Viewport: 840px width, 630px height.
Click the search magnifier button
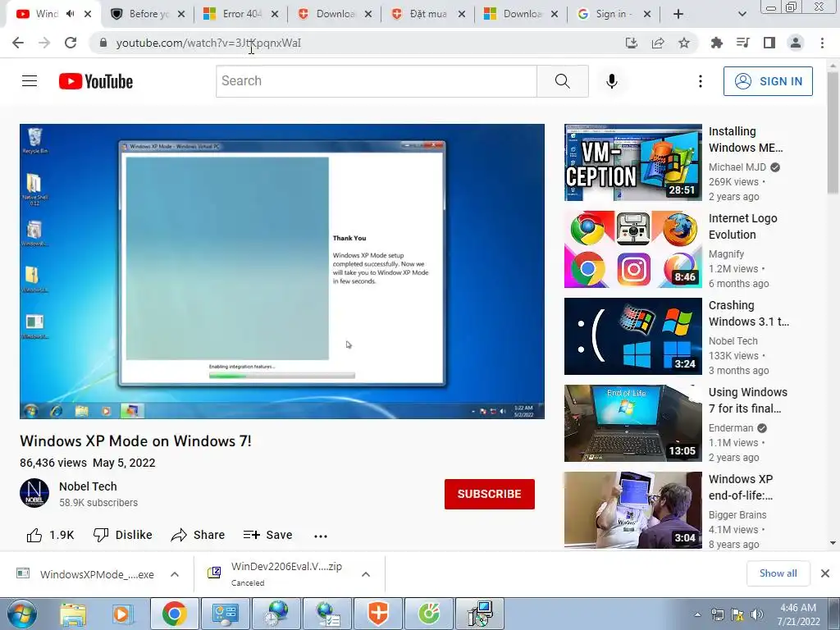coord(563,81)
